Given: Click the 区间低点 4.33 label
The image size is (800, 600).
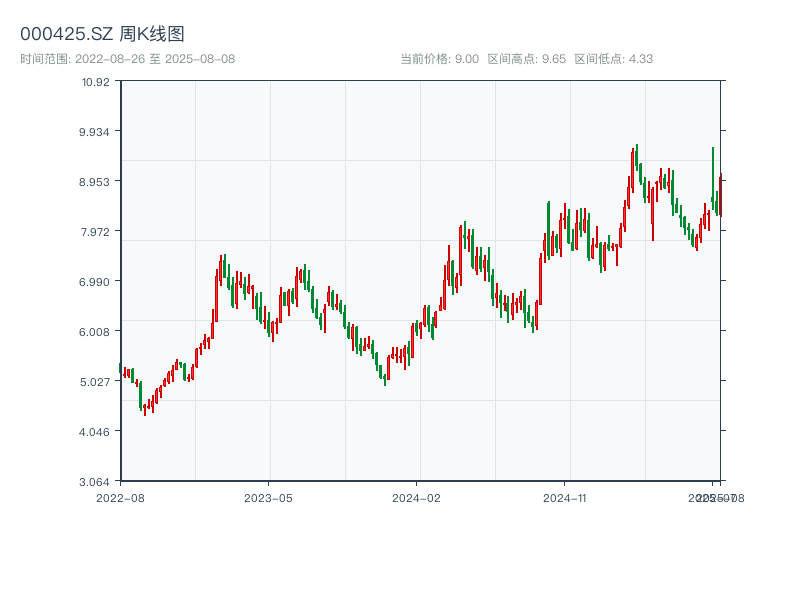Looking at the screenshot, I should pos(613,59).
